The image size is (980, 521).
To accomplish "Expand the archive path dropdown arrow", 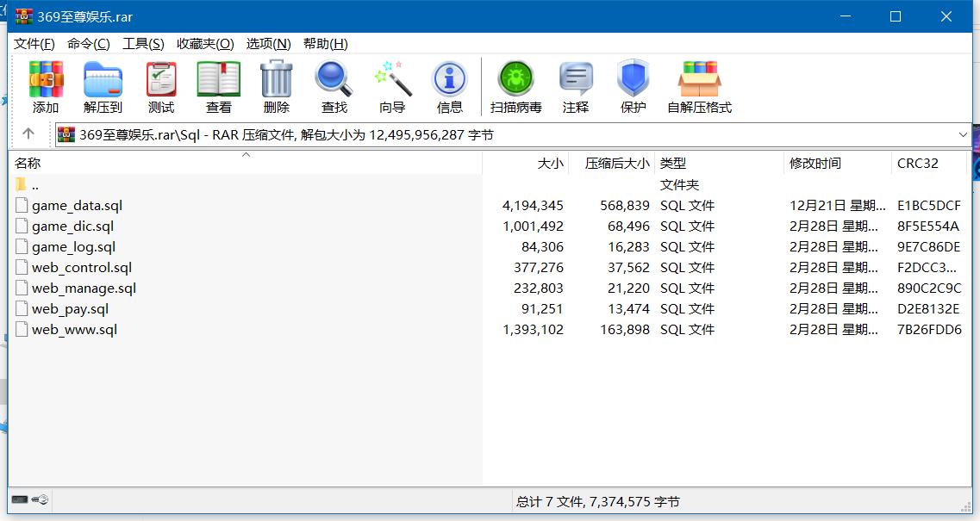I will click(963, 134).
